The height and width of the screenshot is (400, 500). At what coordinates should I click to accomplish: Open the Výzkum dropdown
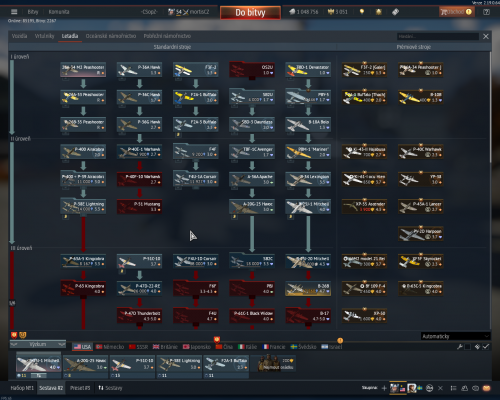(x=38, y=344)
